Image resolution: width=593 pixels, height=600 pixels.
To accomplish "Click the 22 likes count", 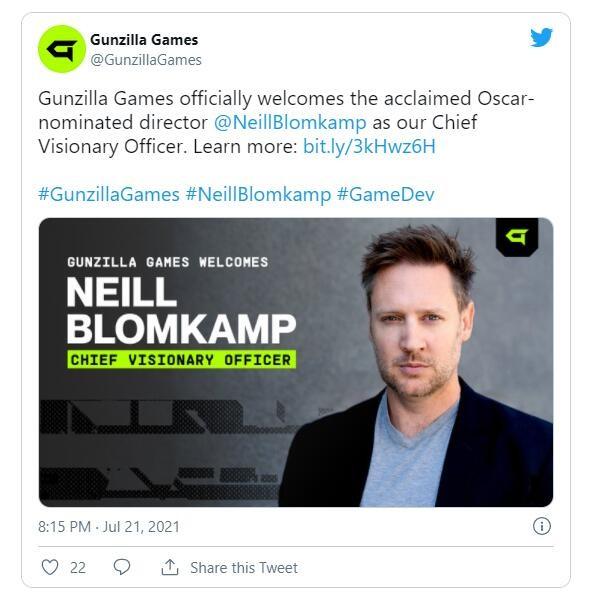I will (78, 567).
